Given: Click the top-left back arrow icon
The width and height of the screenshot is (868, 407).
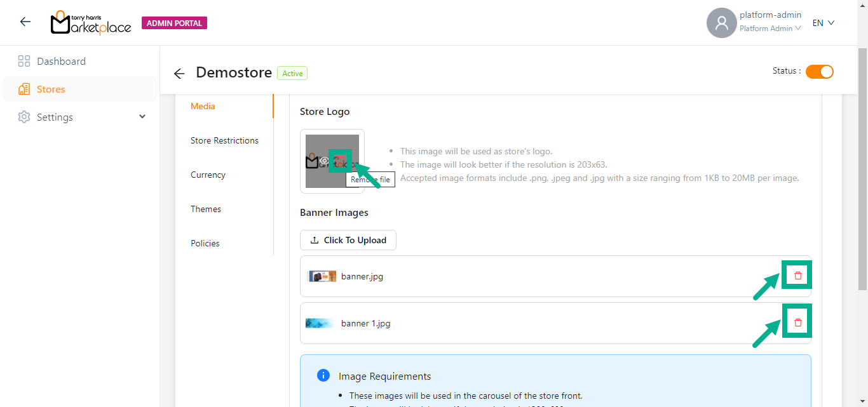Looking at the screenshot, I should click(25, 22).
